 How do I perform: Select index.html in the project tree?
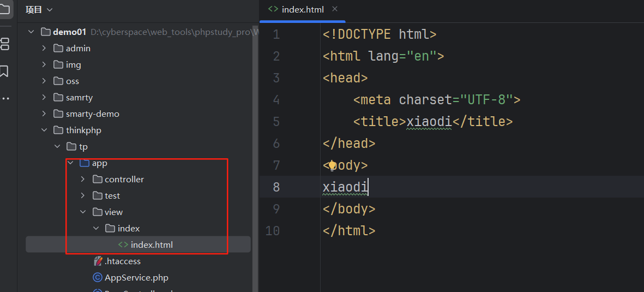(x=152, y=245)
